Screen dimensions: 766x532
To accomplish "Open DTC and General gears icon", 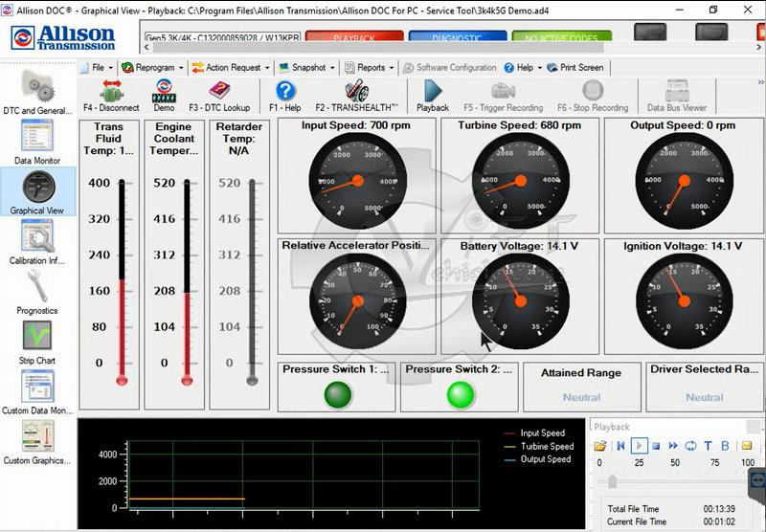I will point(37,85).
